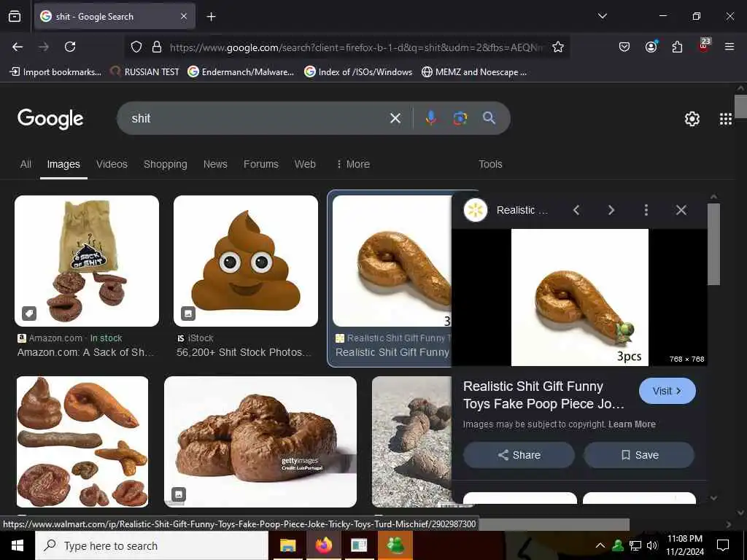View site security padlock info
Screen dimensions: 747x560
156,47
